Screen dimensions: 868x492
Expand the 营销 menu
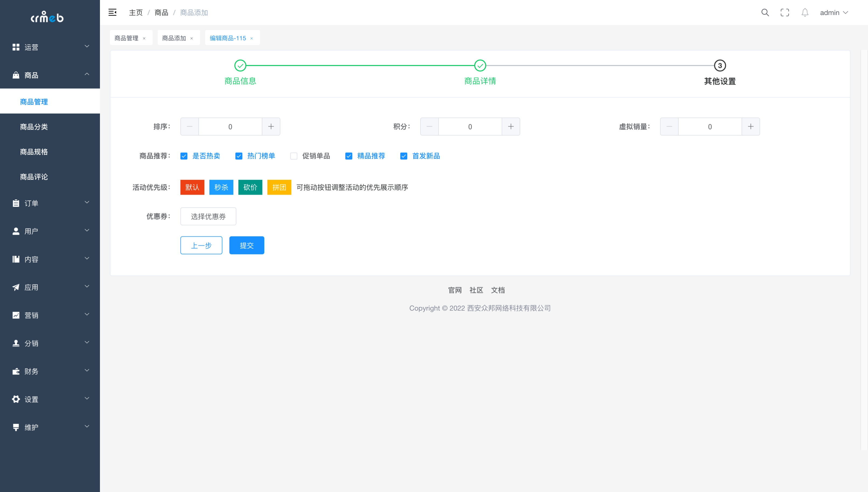(87, 315)
